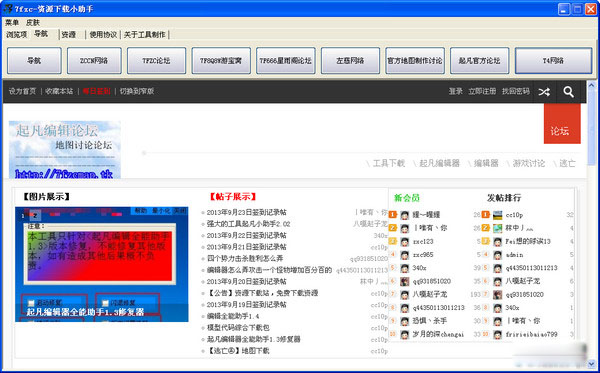Image resolution: width=600 pixels, height=373 pixels.
Task: Open post 【逃亡④】地图下载
Action: (x=238, y=351)
